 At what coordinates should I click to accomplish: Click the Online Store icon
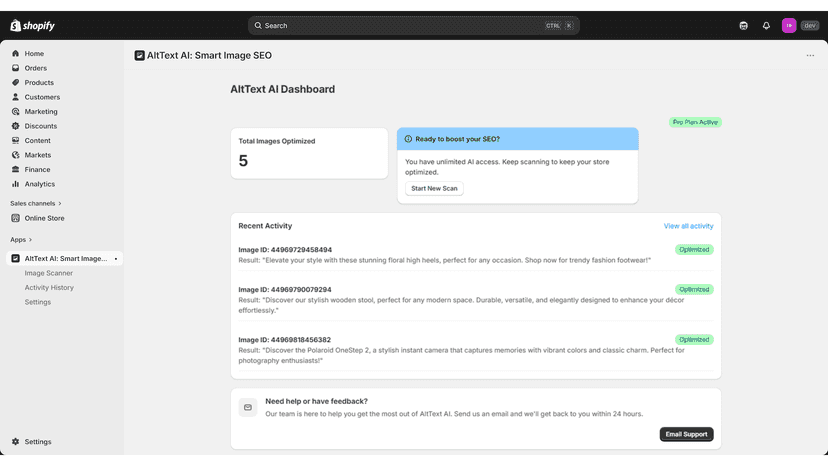pyautogui.click(x=15, y=218)
